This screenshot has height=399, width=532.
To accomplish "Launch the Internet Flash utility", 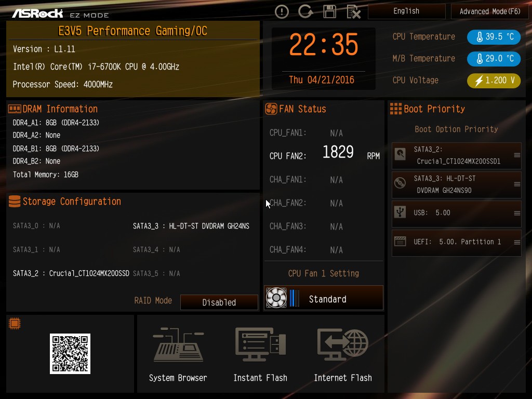I will coord(343,354).
